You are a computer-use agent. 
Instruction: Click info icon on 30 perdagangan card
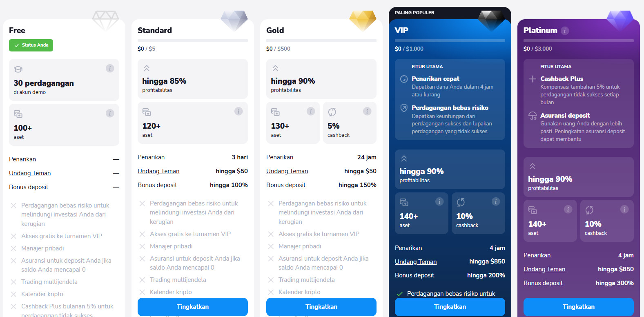pos(110,68)
